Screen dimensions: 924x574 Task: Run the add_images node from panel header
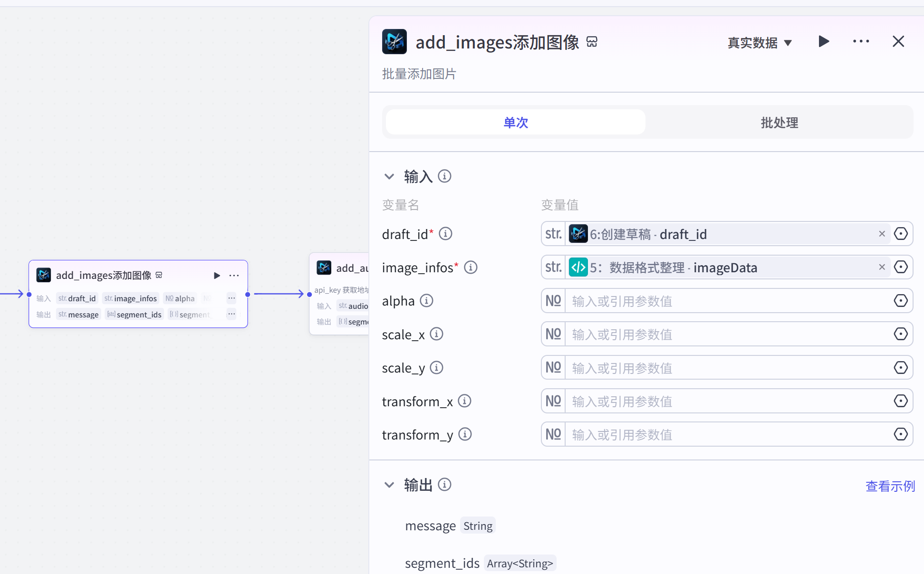click(x=824, y=42)
